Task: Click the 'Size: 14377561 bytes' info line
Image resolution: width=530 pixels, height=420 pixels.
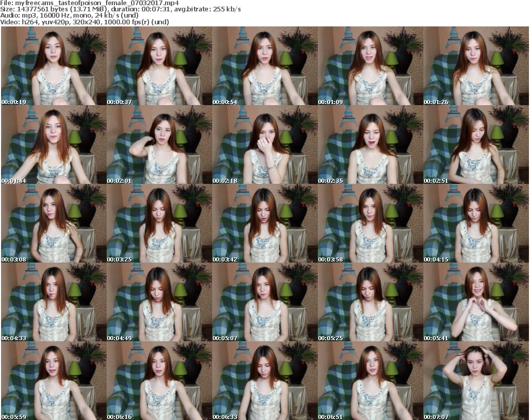Action: point(120,9)
